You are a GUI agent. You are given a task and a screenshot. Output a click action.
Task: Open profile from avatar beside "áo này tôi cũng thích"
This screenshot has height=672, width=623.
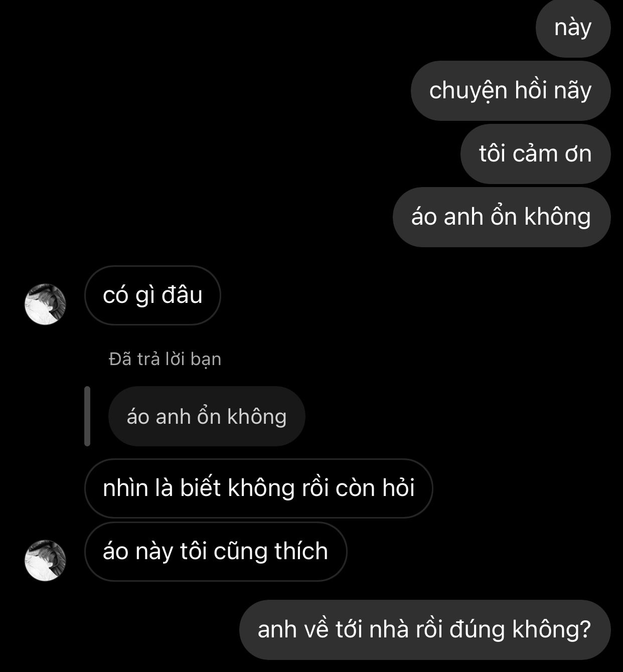click(x=45, y=561)
